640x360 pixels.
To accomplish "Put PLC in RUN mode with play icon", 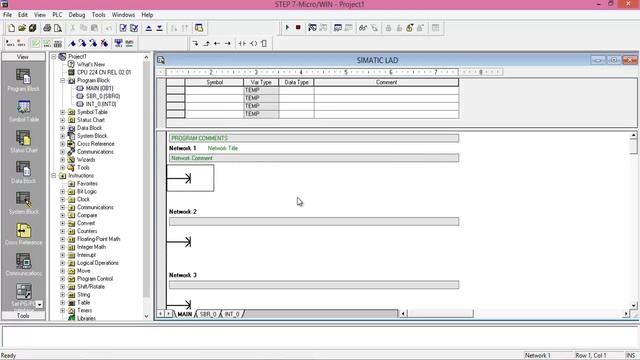I will coord(287,27).
